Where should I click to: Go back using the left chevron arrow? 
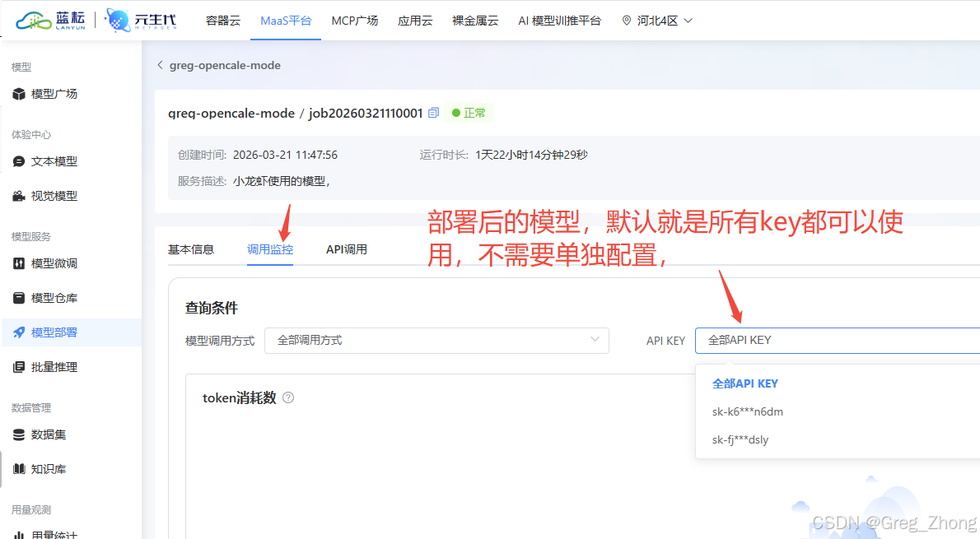click(x=160, y=65)
